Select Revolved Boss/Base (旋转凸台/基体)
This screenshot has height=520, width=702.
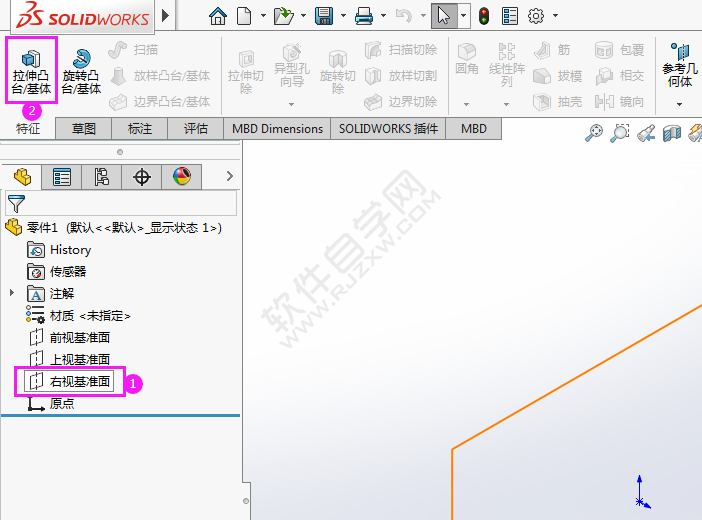point(81,72)
